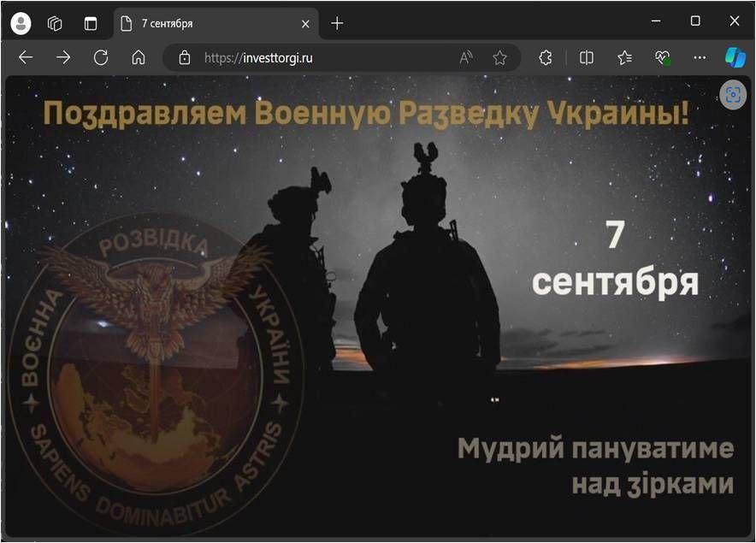Click the investtorgi.ru address bar
Viewport: 756px width, 543px height.
pos(325,58)
